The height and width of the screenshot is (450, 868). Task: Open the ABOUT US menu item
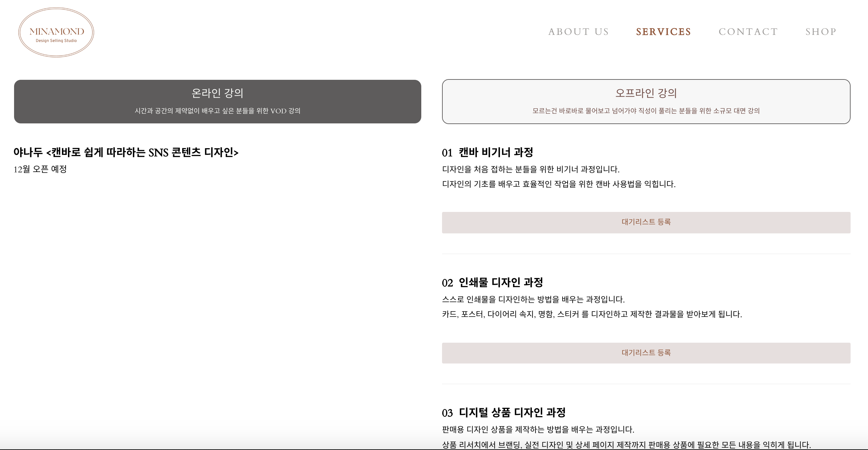578,32
